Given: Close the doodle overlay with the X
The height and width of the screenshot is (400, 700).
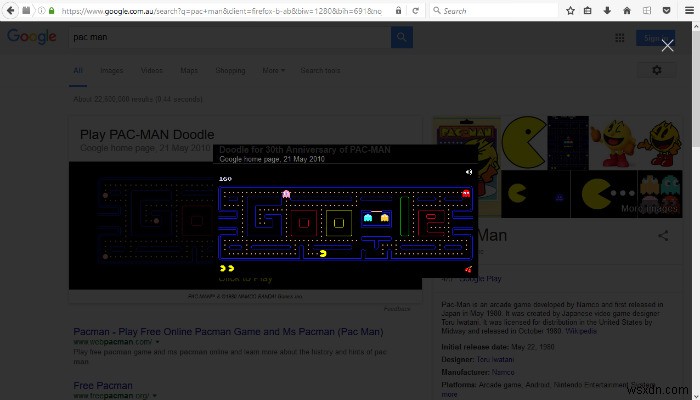Looking at the screenshot, I should (667, 46).
